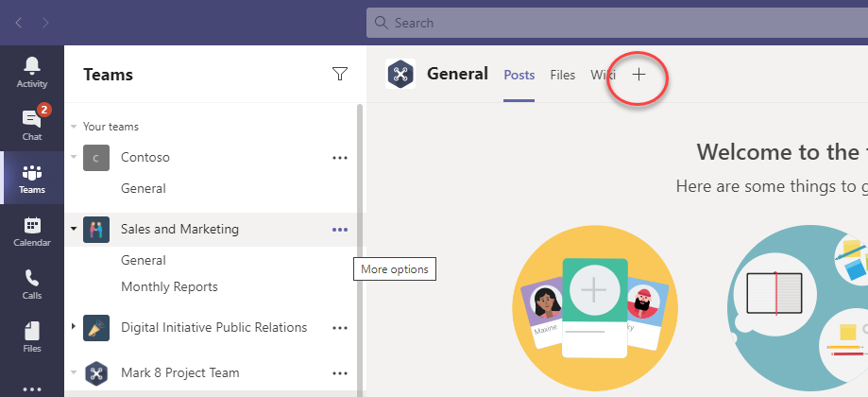
Task: Collapse the Your teams section
Action: click(74, 127)
